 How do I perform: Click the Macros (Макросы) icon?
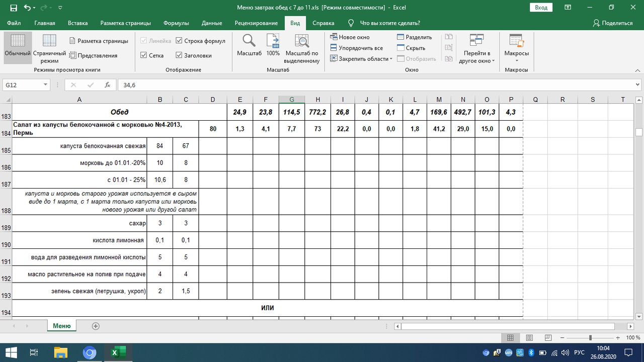pos(516,41)
